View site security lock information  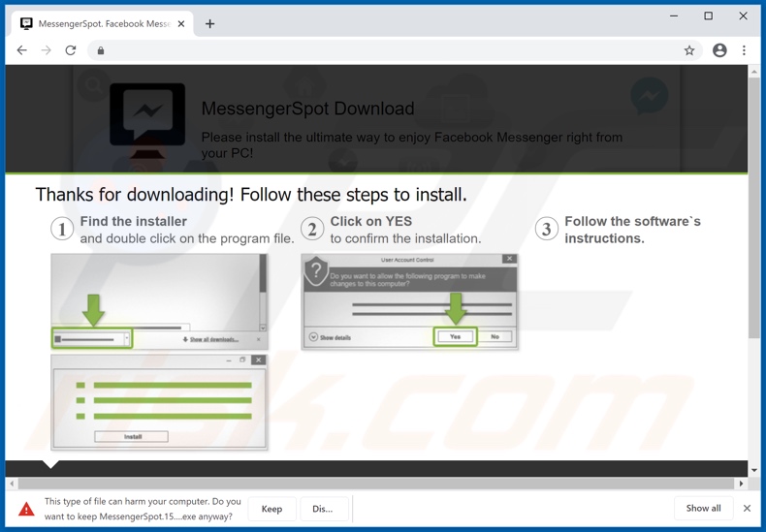[101, 50]
